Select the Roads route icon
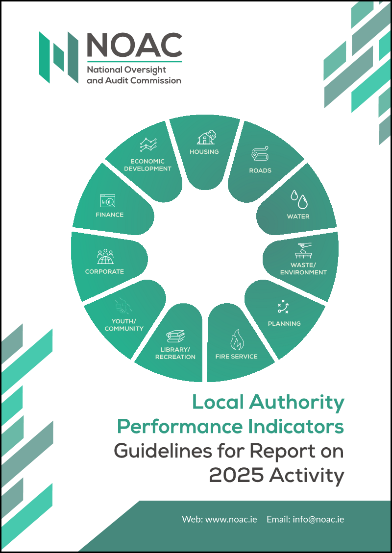Screen dimensions: 392x553 point(260,154)
